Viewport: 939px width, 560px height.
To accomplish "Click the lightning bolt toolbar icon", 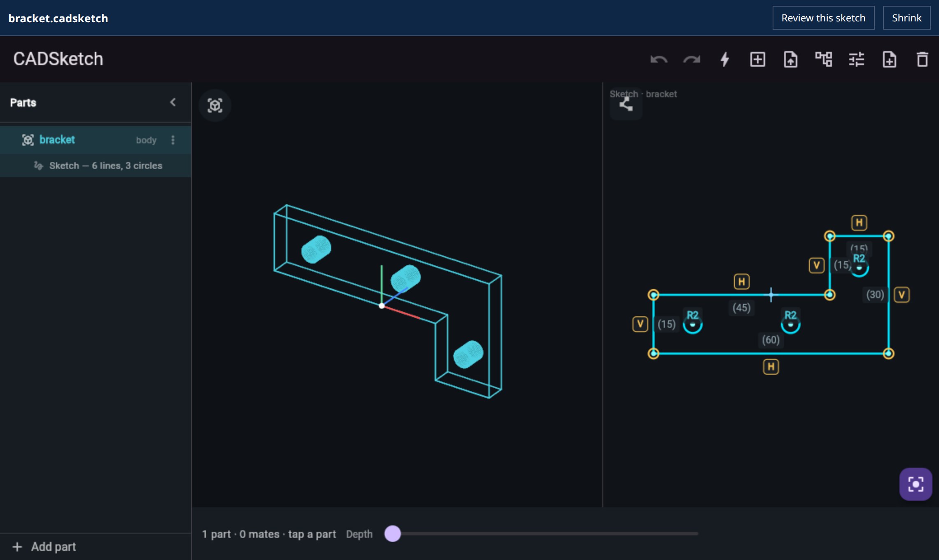I will click(725, 60).
